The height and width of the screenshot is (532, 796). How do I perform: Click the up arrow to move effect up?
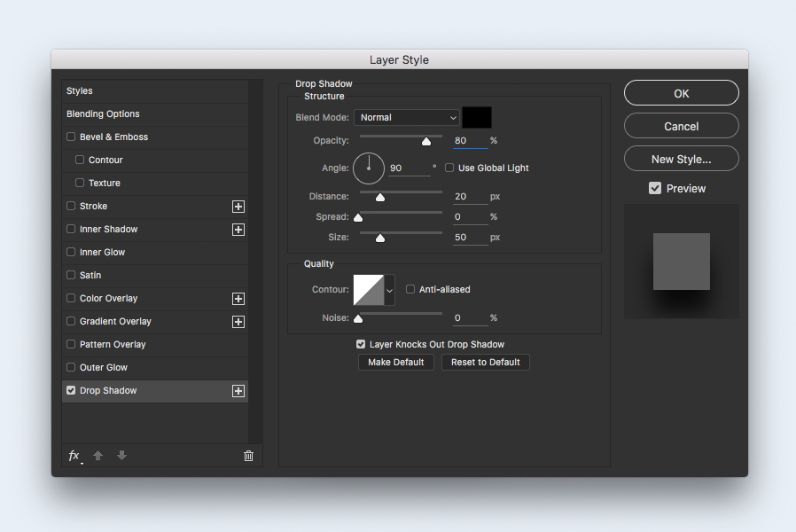click(x=97, y=456)
